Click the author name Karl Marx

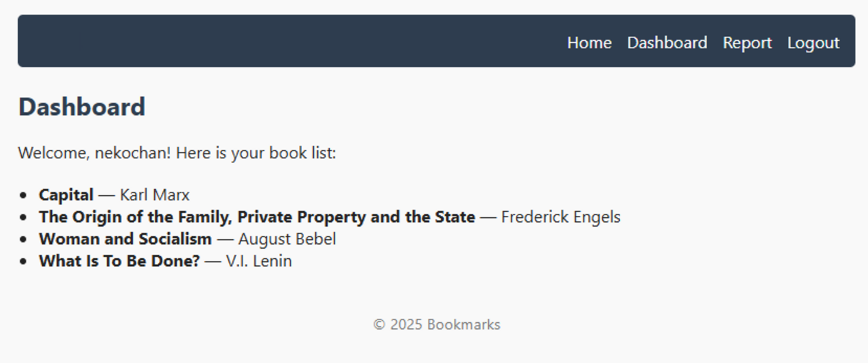154,195
